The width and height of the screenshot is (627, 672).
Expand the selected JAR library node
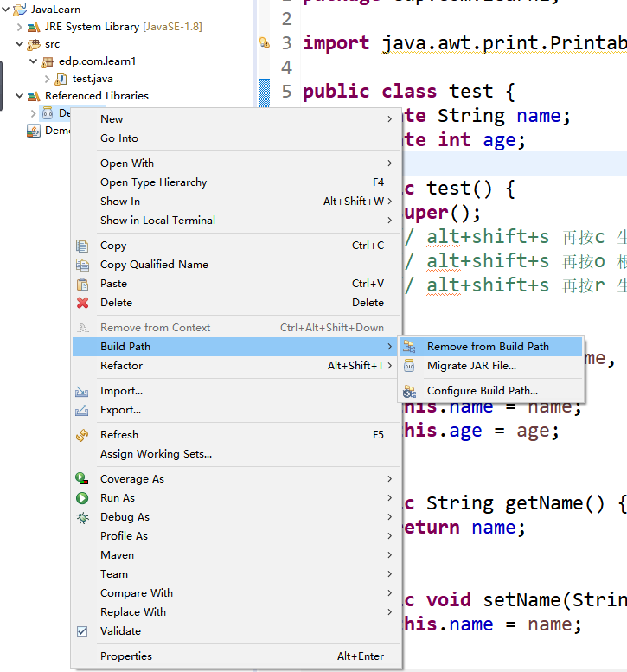[33, 113]
